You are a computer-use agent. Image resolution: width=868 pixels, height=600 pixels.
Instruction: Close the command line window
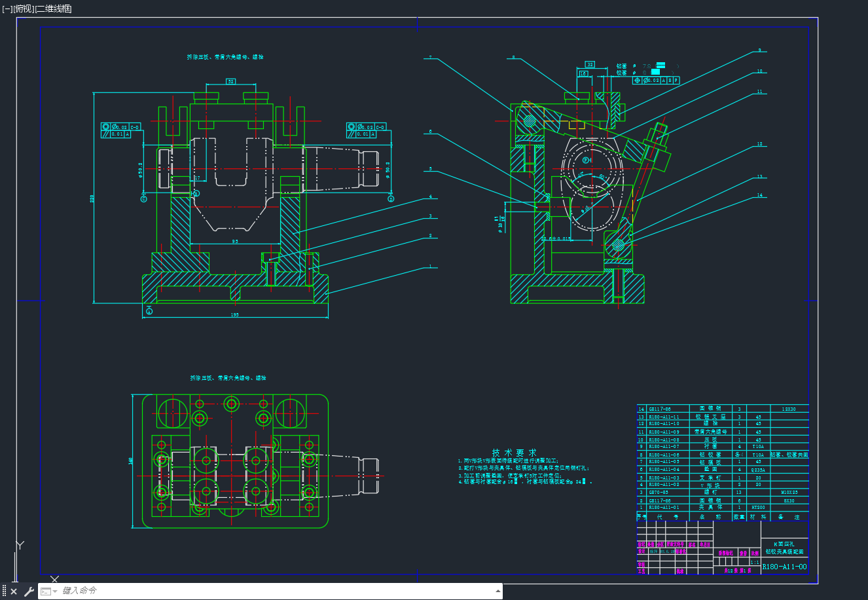point(14,591)
